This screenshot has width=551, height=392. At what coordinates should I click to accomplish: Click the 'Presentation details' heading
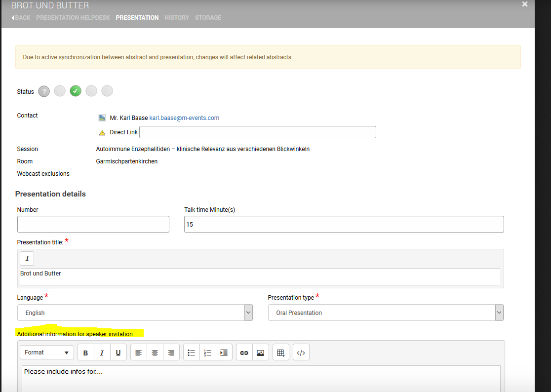(x=50, y=194)
